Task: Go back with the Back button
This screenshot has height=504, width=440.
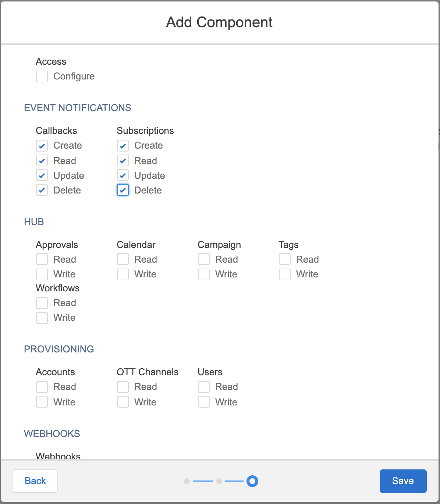Action: point(35,481)
